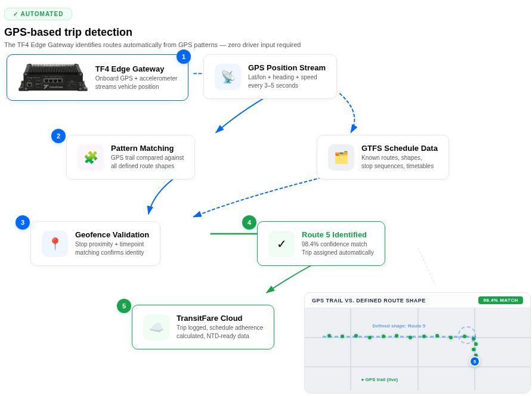Screen dimensions: 532x396
Task: Click the GPS-based trip detection heading
Action: pos(69,32)
